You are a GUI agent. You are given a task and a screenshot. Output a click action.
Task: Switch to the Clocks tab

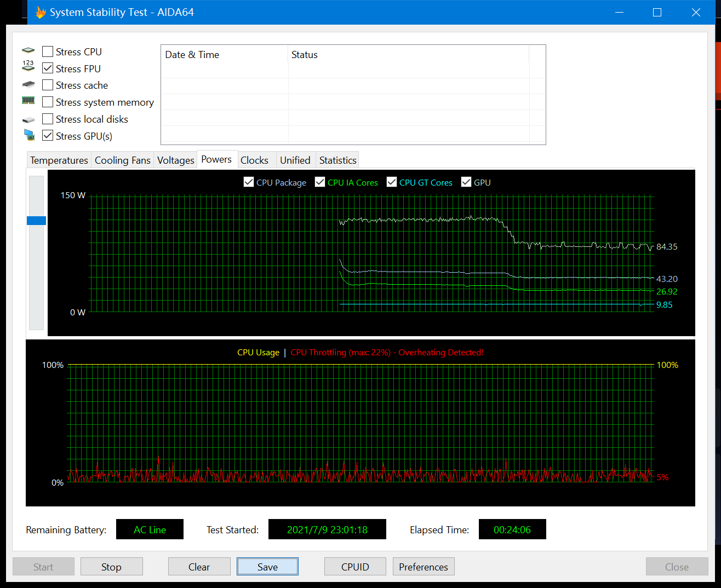click(255, 160)
